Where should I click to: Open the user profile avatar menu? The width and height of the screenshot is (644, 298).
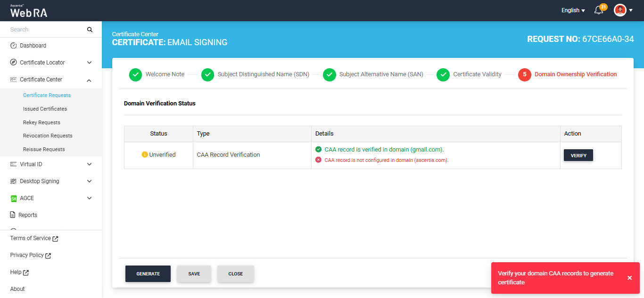620,10
